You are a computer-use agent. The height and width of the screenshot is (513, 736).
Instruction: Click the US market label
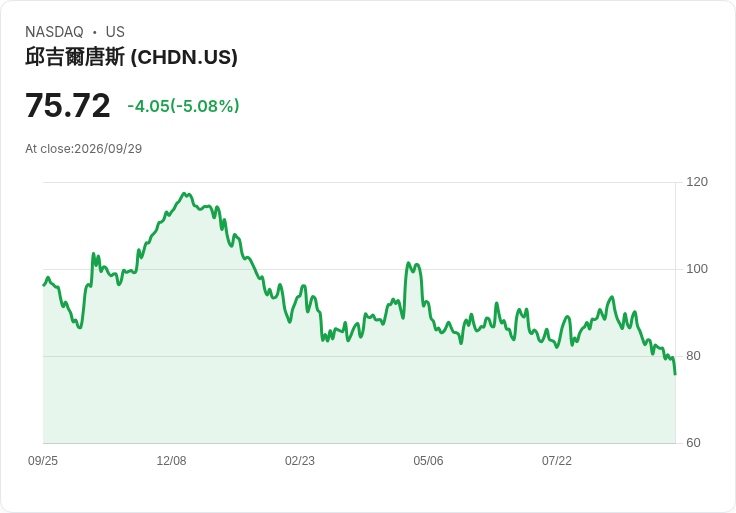(x=115, y=32)
